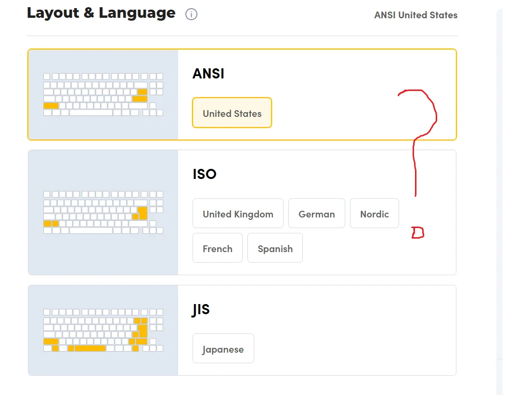
Task: Select the United States language option
Action: click(x=232, y=113)
